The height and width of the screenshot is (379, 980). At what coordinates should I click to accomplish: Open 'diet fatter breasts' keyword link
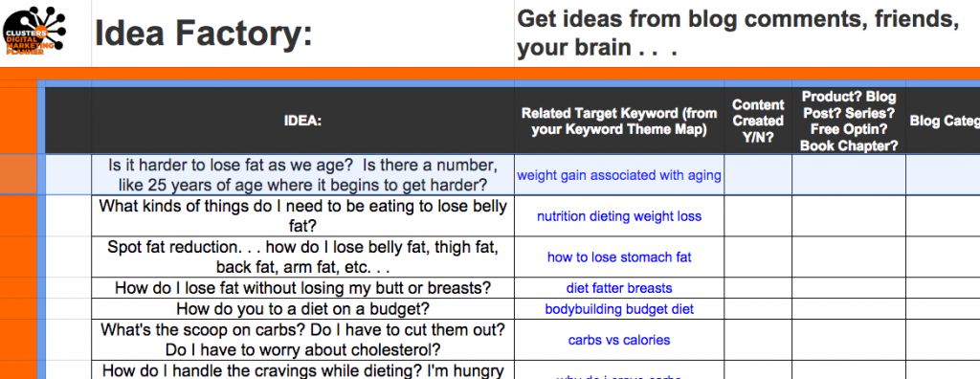click(x=619, y=288)
